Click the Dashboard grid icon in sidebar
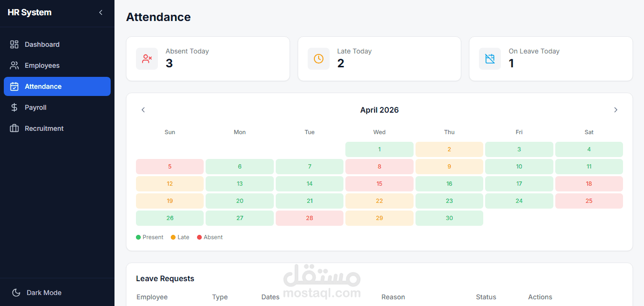 (x=14, y=44)
